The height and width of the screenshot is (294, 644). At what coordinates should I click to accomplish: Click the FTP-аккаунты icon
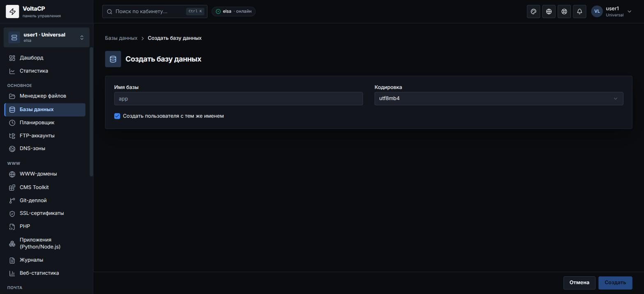[12, 136]
